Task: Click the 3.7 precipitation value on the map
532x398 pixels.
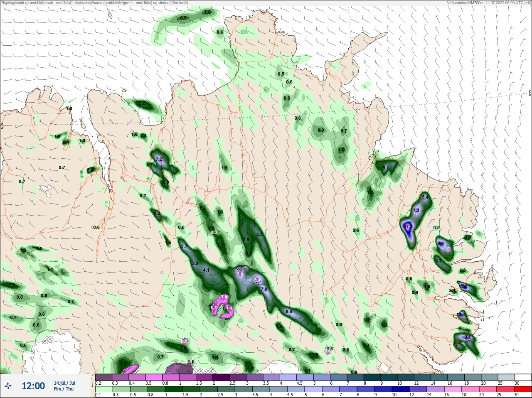Action: pos(438,261)
